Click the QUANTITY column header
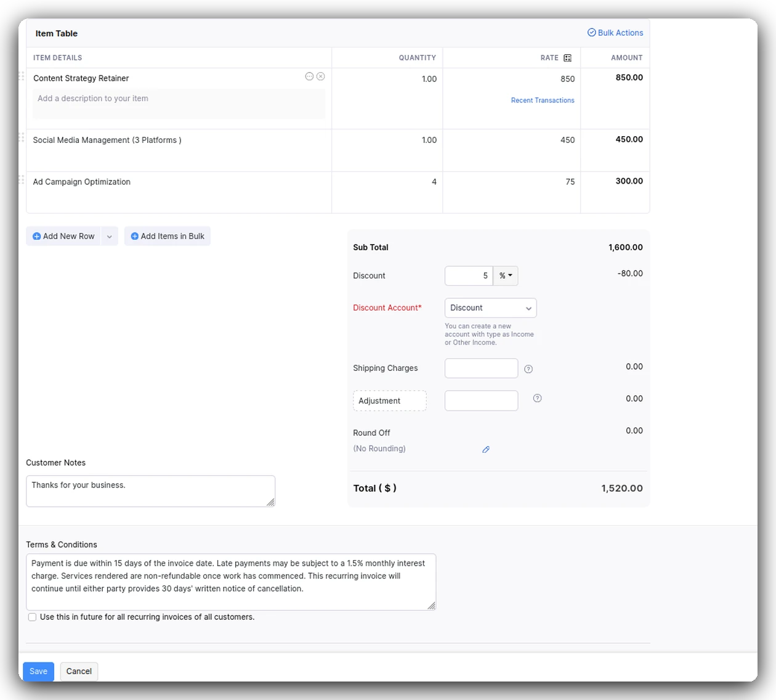 [417, 58]
